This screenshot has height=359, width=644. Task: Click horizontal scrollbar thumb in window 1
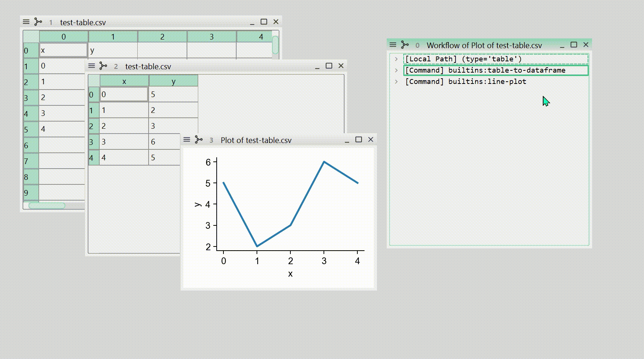tap(47, 205)
